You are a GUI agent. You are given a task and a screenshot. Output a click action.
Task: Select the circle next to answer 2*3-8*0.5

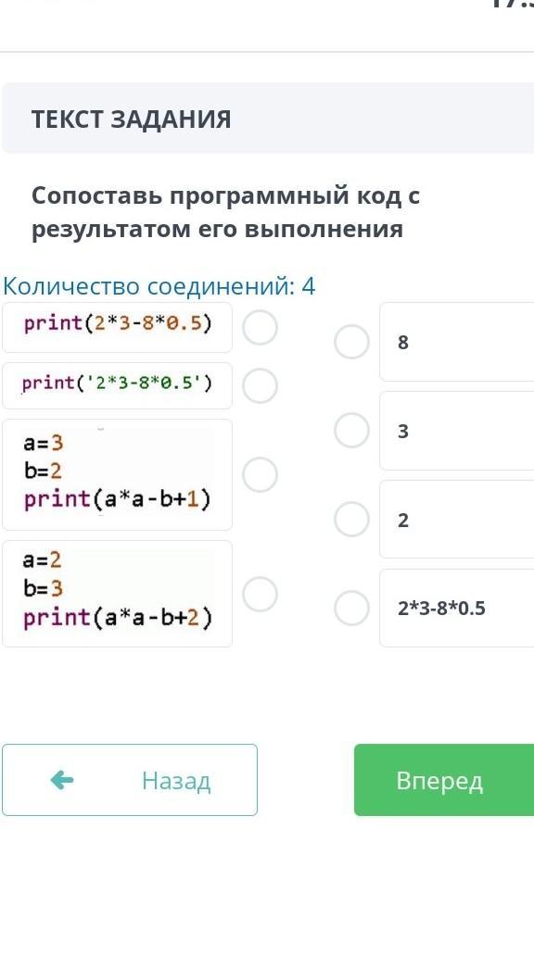click(x=352, y=609)
